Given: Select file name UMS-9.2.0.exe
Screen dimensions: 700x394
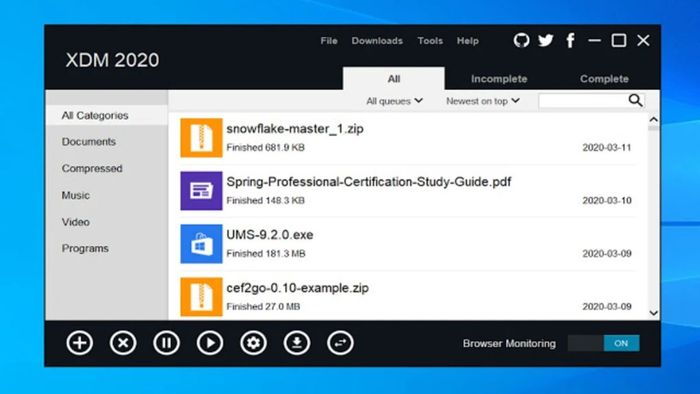Looking at the screenshot, I should [x=270, y=235].
